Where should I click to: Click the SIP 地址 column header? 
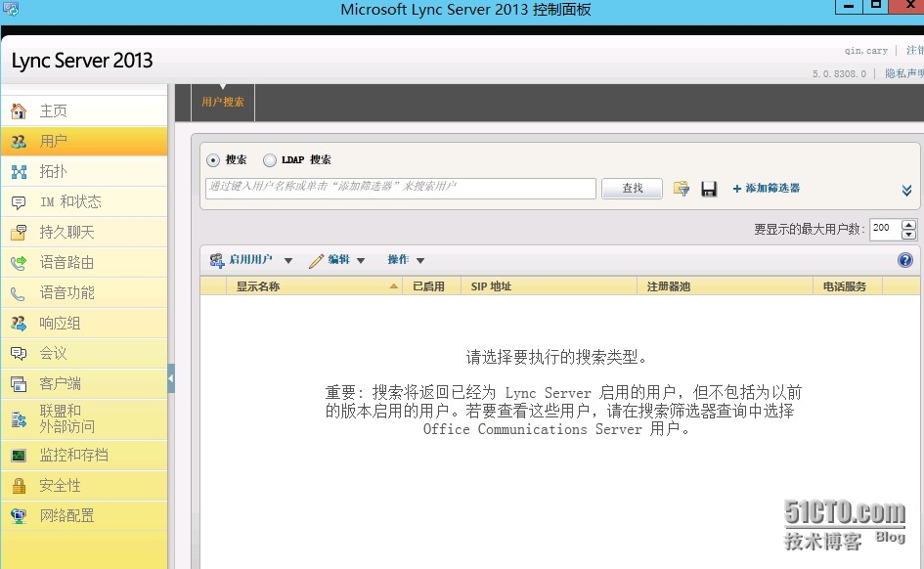(549, 286)
